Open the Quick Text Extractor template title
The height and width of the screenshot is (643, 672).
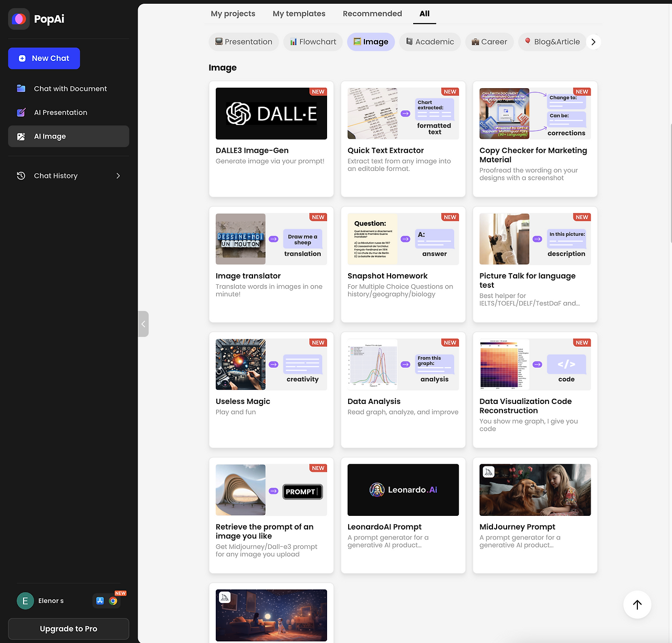(x=385, y=151)
